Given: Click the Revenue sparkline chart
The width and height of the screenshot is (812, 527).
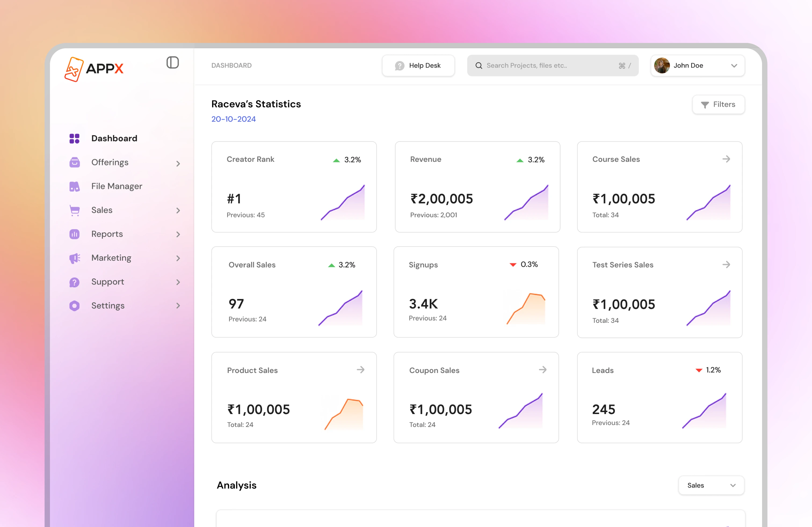Looking at the screenshot, I should click(526, 203).
